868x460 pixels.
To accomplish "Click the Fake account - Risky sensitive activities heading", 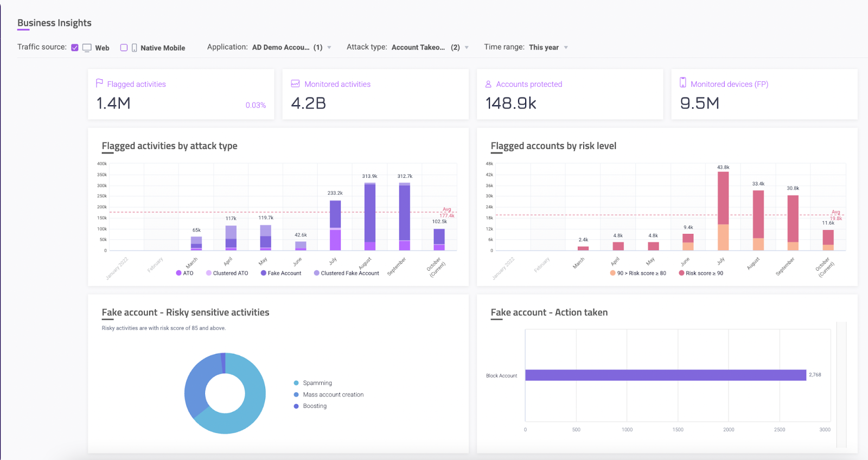I will tap(186, 312).
